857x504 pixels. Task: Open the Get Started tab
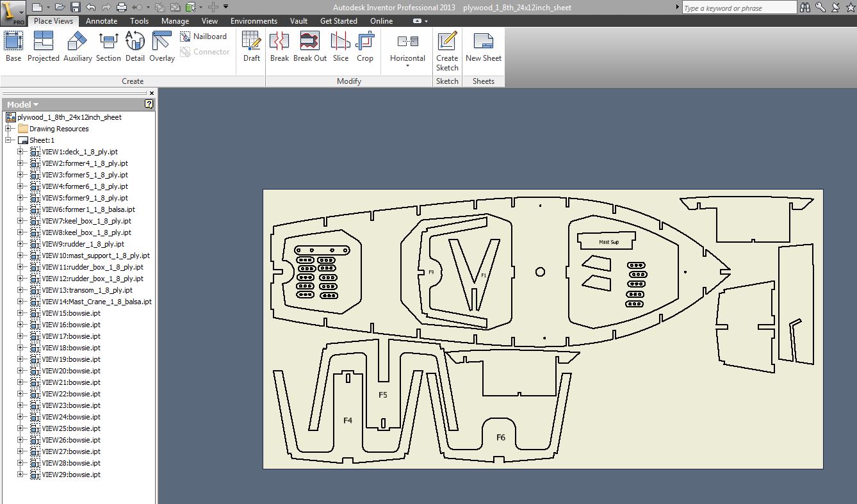339,21
